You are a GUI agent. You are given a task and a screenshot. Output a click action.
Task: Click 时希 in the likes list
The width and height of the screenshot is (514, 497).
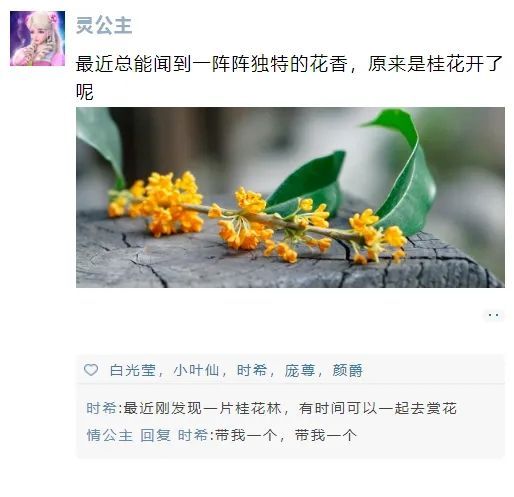coord(252,370)
